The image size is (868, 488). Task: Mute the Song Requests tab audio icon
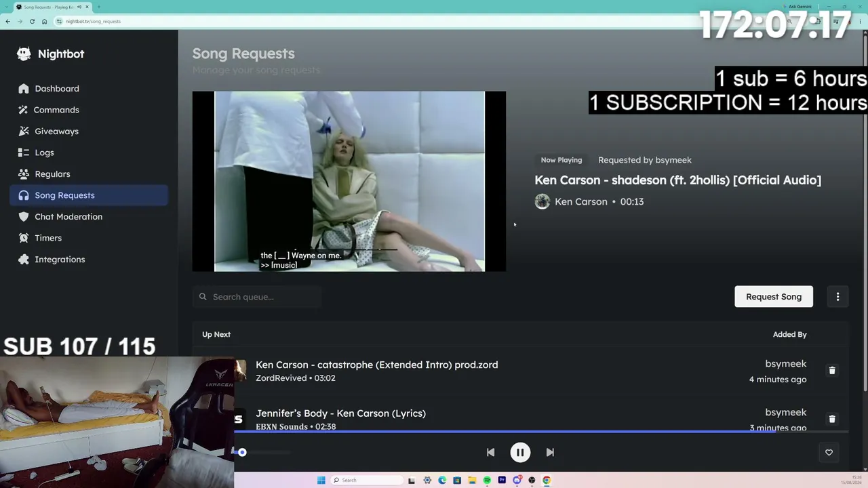pyautogui.click(x=79, y=7)
